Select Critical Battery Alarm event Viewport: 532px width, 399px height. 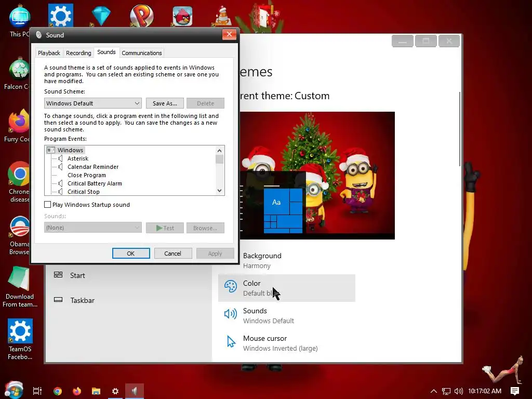[95, 183]
